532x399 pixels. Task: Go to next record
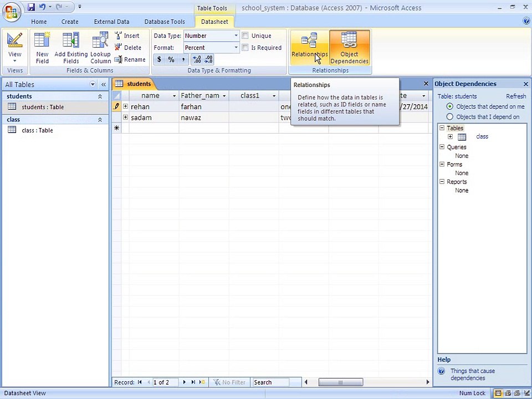184,382
